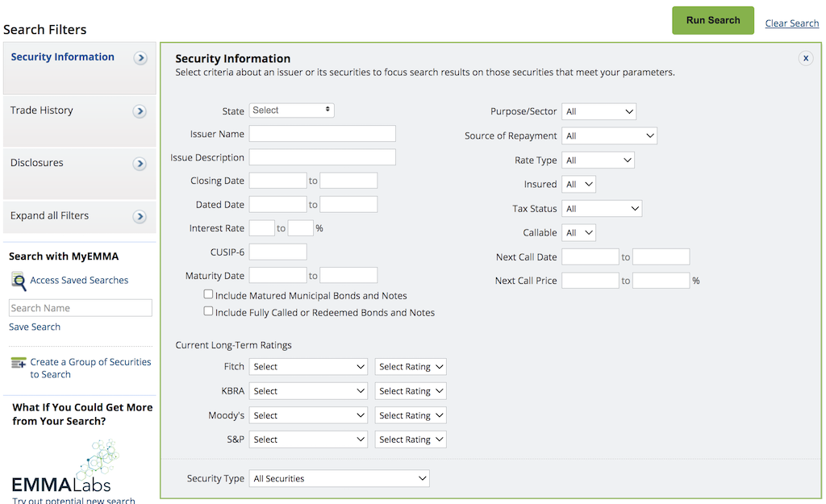Open the Security Type dropdown
This screenshot has height=504, width=826.
[x=339, y=477]
